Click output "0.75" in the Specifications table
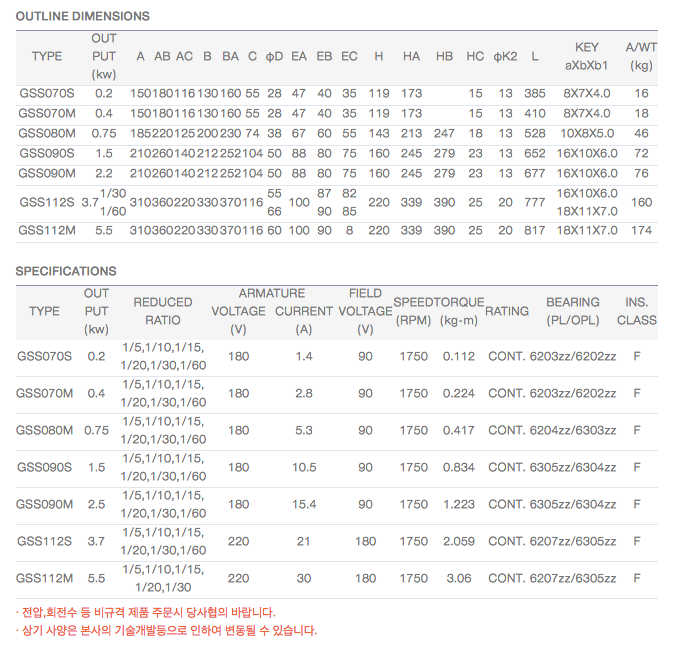 (96, 430)
